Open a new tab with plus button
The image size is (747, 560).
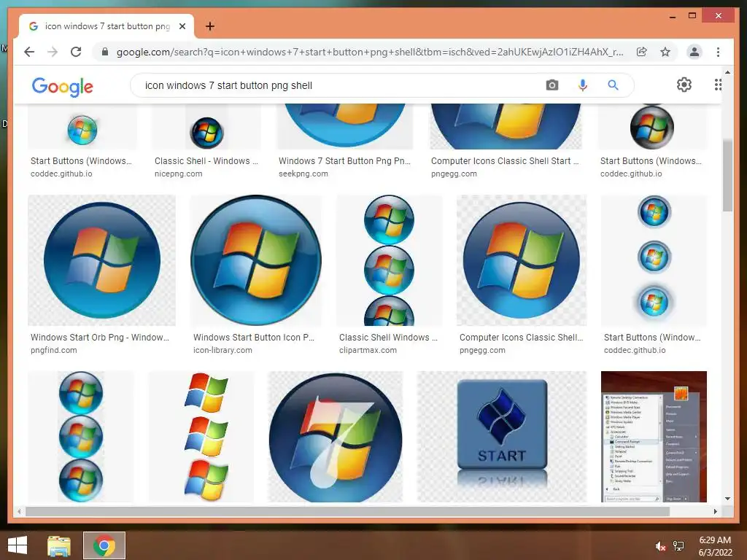click(x=209, y=26)
